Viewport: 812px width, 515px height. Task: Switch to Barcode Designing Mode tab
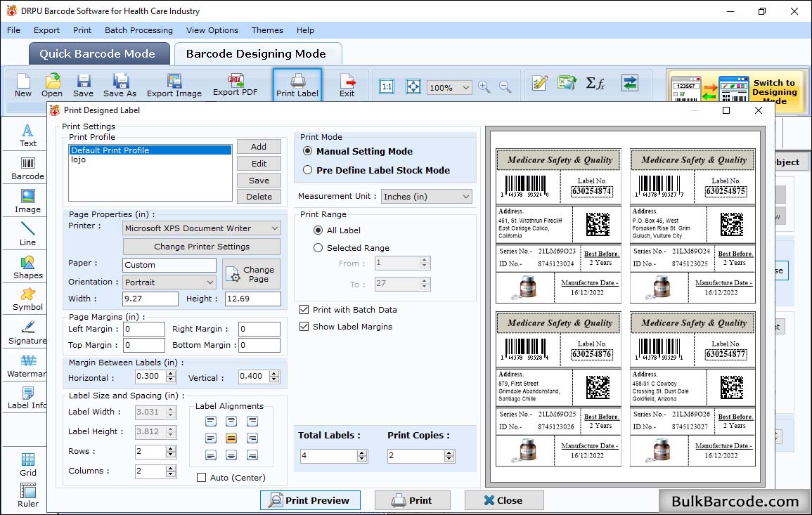point(257,54)
